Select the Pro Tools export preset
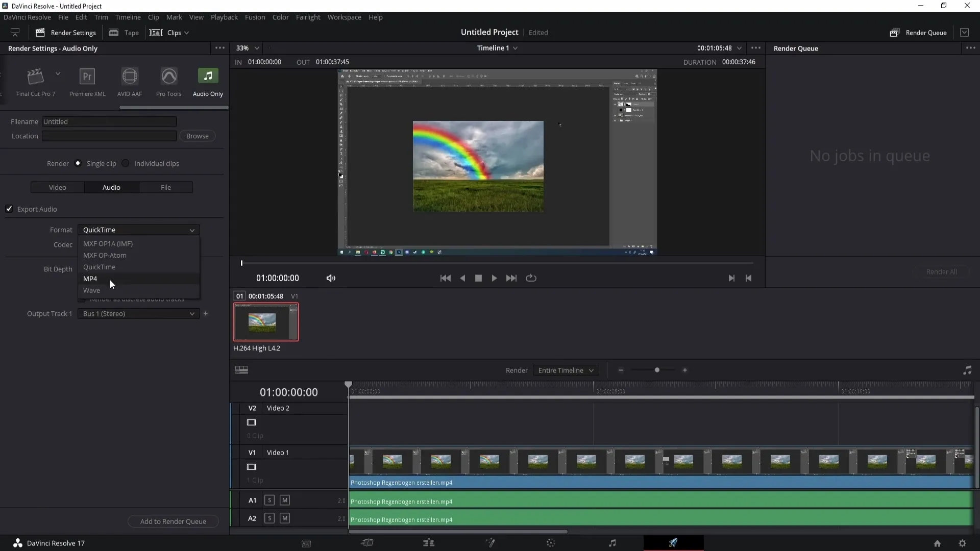Image resolution: width=980 pixels, height=551 pixels. point(169,81)
